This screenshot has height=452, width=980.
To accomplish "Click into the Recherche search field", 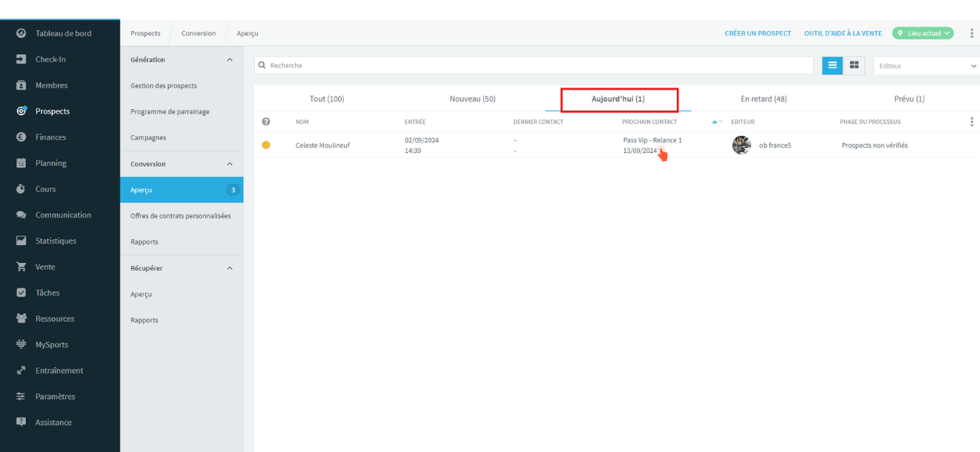I will coord(533,65).
